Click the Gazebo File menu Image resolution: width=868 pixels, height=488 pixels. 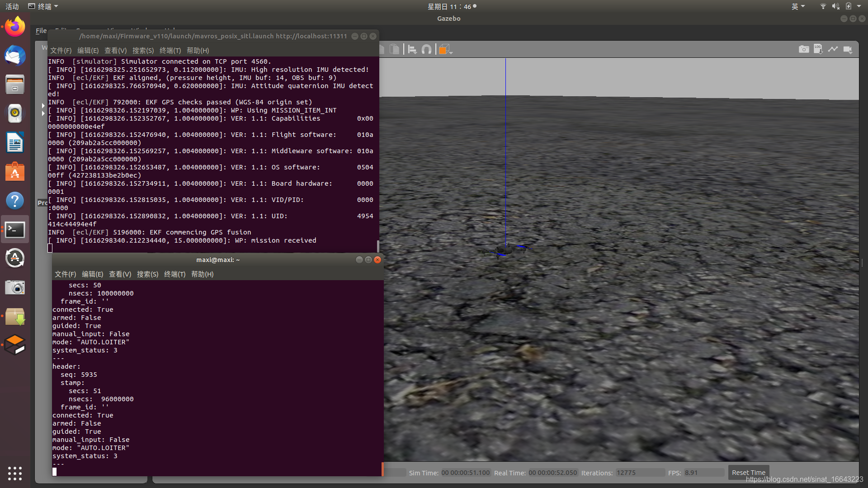[41, 30]
